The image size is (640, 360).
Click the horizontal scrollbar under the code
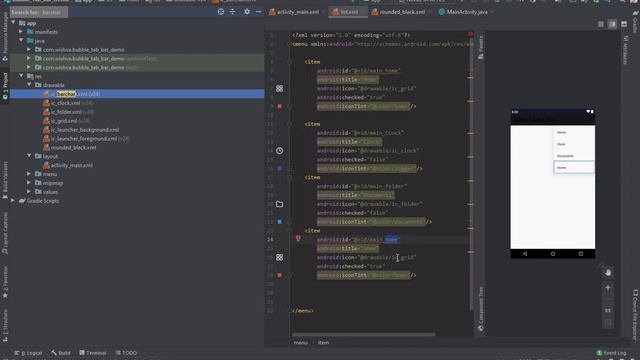pos(364,335)
